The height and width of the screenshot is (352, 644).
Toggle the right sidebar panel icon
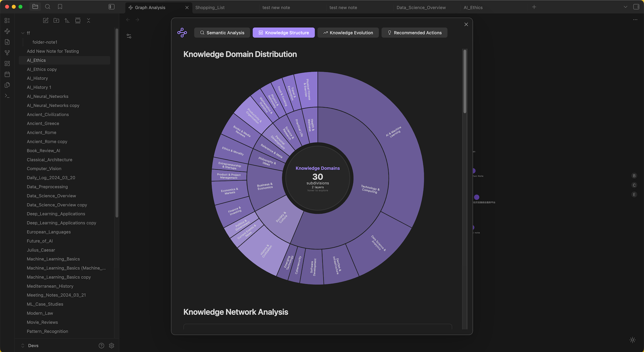coord(636,7)
